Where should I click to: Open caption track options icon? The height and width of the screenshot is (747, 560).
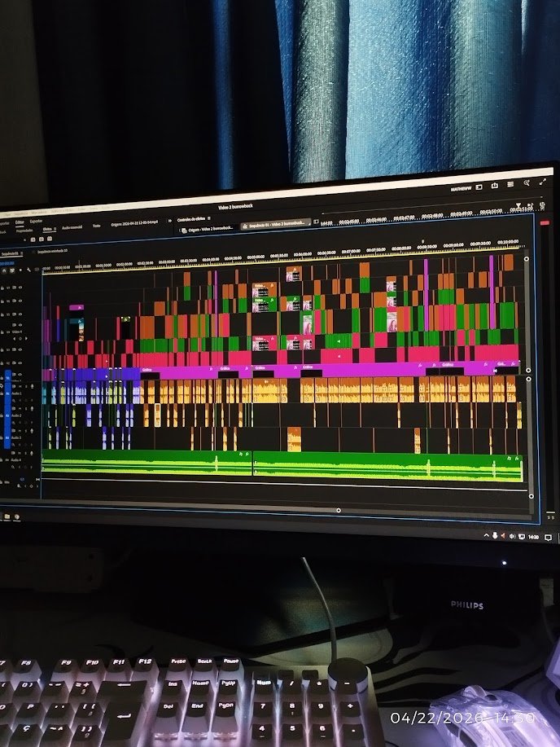click(37, 270)
